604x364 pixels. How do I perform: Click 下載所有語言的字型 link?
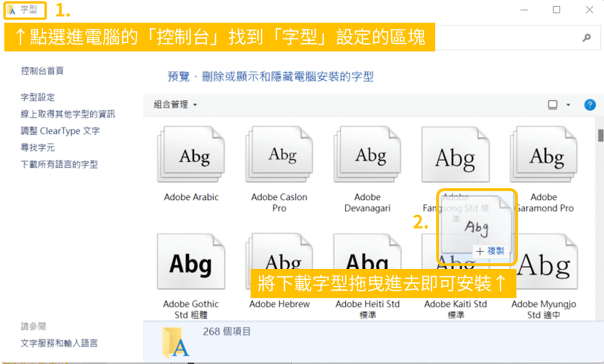point(59,165)
